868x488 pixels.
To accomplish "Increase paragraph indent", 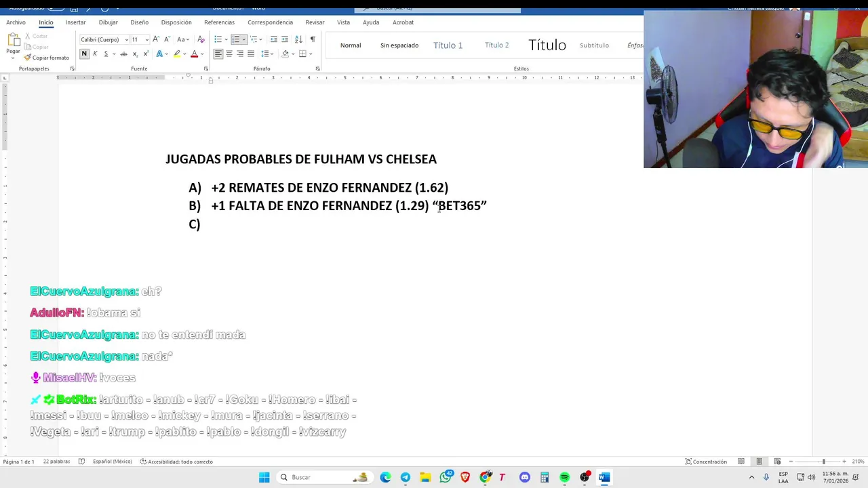I will click(285, 39).
